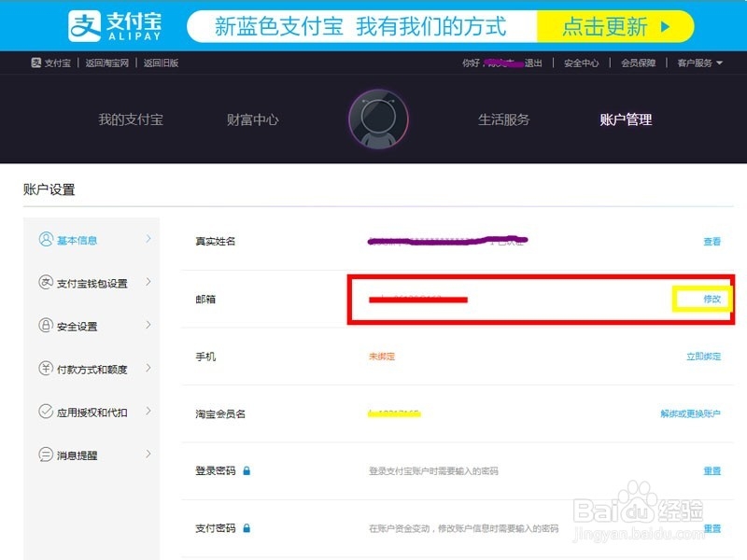
Task: Click the 支付宝钱包设置 icon
Action: 45,282
